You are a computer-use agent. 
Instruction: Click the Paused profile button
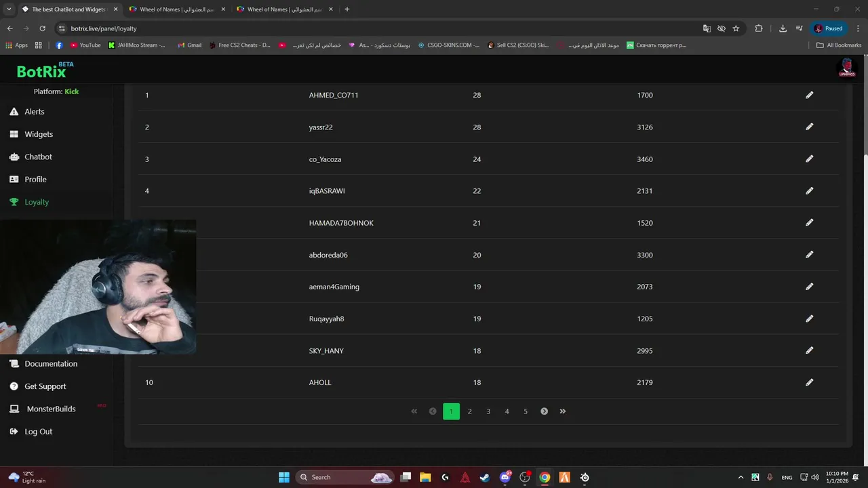click(829, 28)
